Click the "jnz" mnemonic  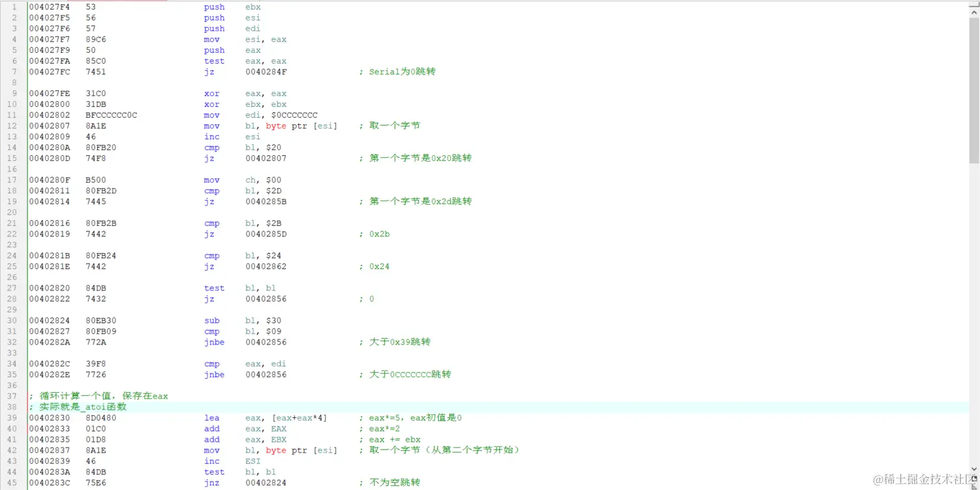click(x=212, y=483)
